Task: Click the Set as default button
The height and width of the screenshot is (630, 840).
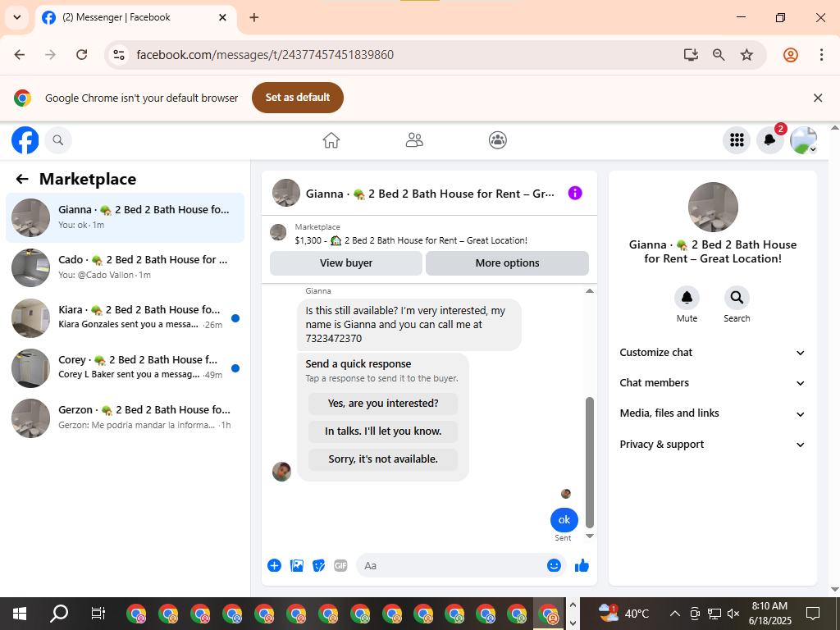Action: click(x=297, y=98)
